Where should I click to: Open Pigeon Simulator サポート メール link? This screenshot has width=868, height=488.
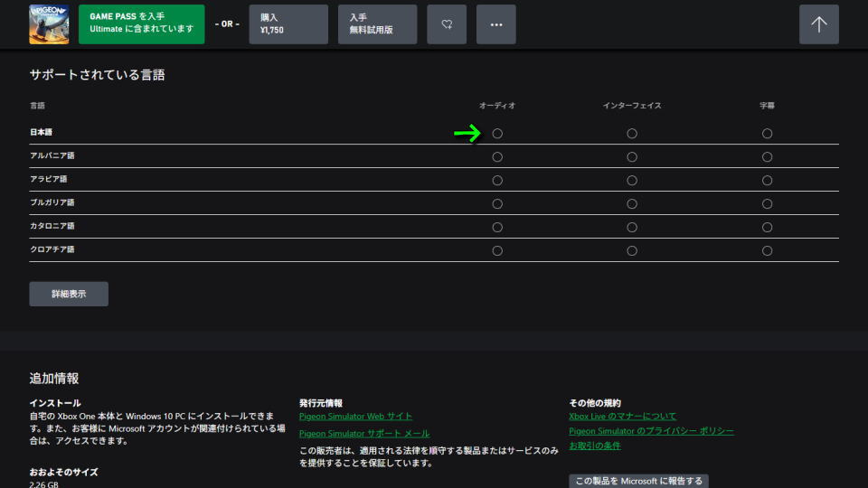[364, 434]
